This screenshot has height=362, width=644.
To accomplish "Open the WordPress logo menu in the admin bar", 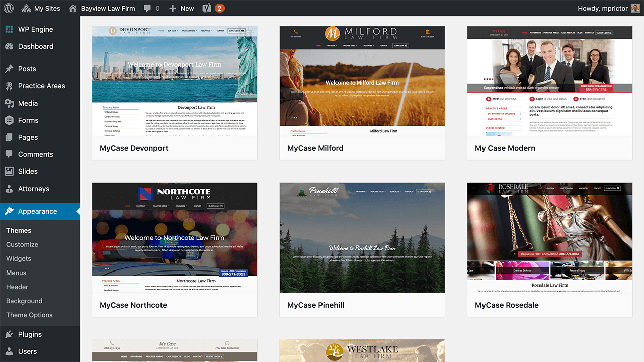I will coord(8,8).
